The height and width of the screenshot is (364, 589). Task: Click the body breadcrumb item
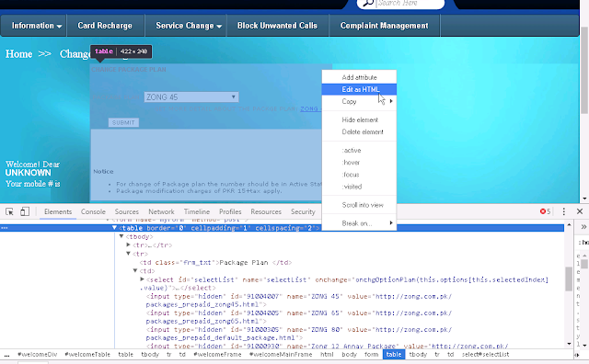pyautogui.click(x=349, y=355)
